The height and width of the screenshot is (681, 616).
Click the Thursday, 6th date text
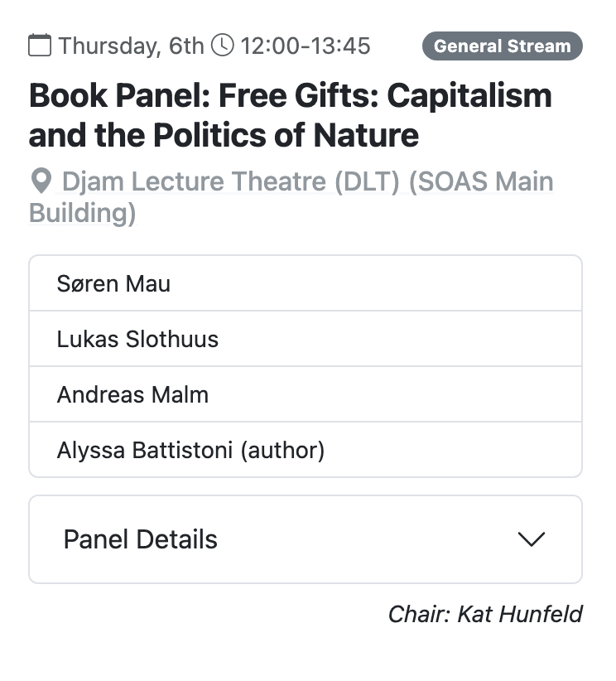click(x=131, y=46)
